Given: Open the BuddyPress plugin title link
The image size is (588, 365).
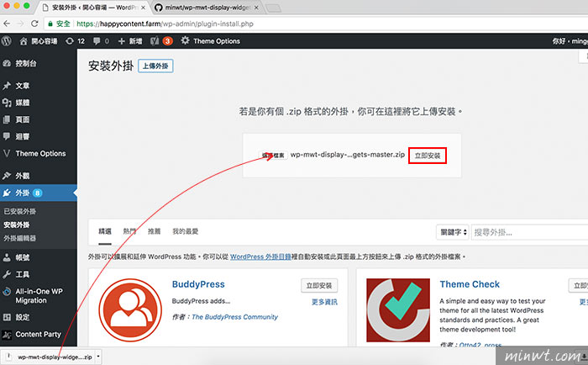Looking at the screenshot, I should click(198, 284).
